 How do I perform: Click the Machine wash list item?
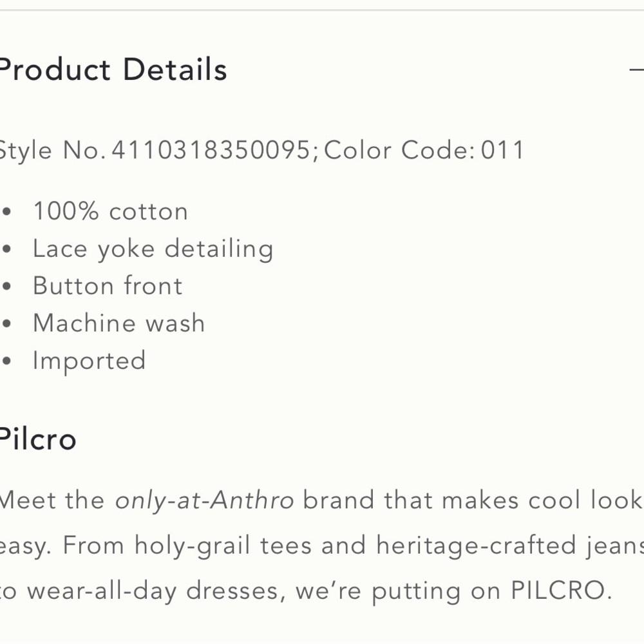118,323
